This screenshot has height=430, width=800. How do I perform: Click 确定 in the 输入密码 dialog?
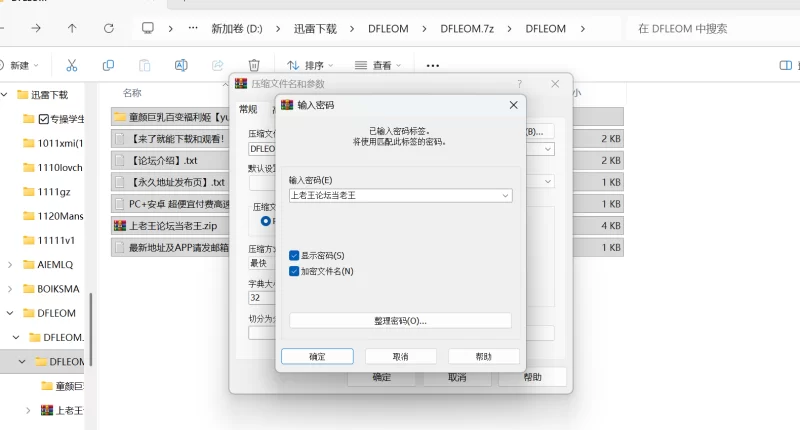pos(317,357)
